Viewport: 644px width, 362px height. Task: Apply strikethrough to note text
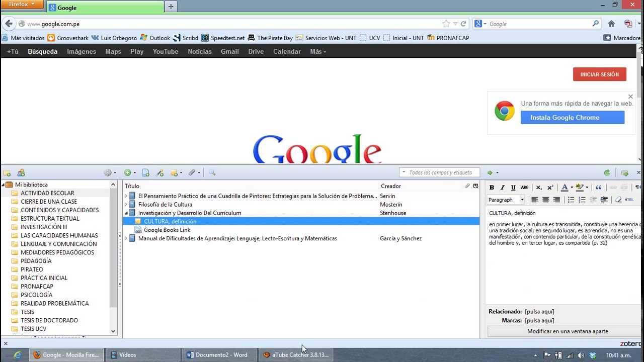[x=525, y=188]
